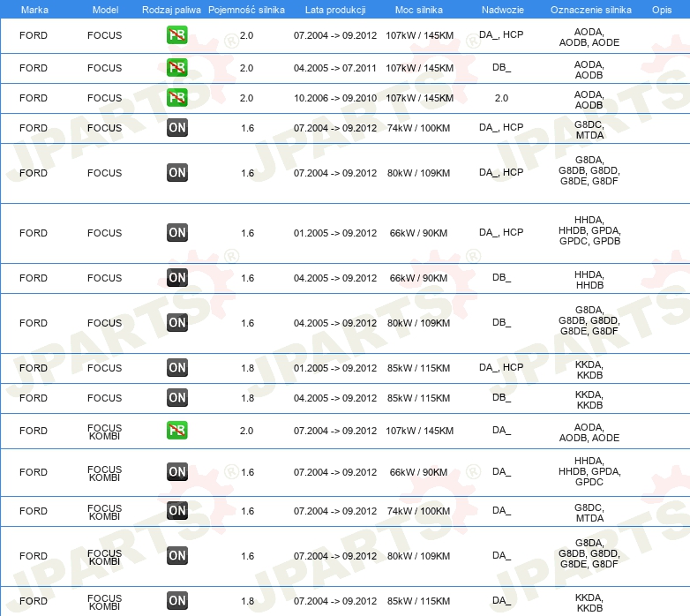Click petrol icon in 04.2005 -> 07.2011 row
Viewport: 690px width, 616px height.
pyautogui.click(x=176, y=68)
